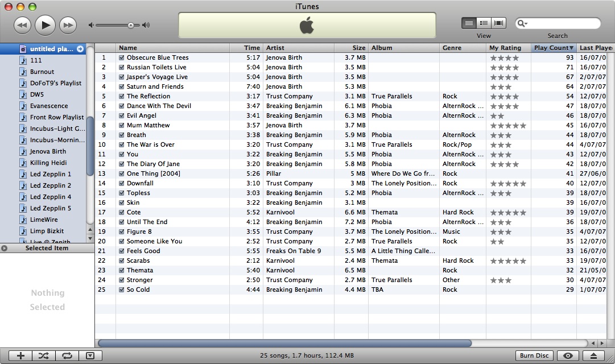The image size is (615, 364).
Task: Click the high volume speaker icon
Action: 146,25
